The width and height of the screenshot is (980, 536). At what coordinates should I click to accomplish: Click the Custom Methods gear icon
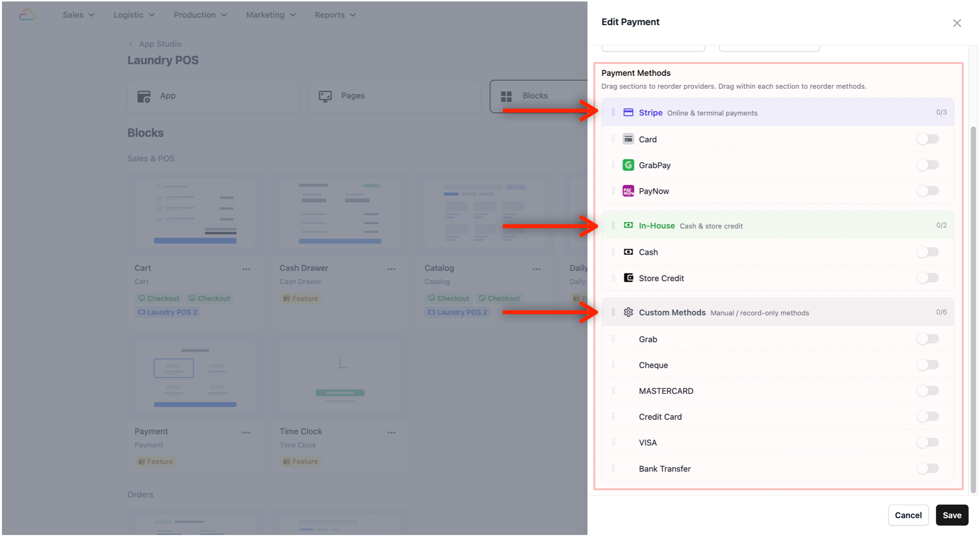(628, 312)
